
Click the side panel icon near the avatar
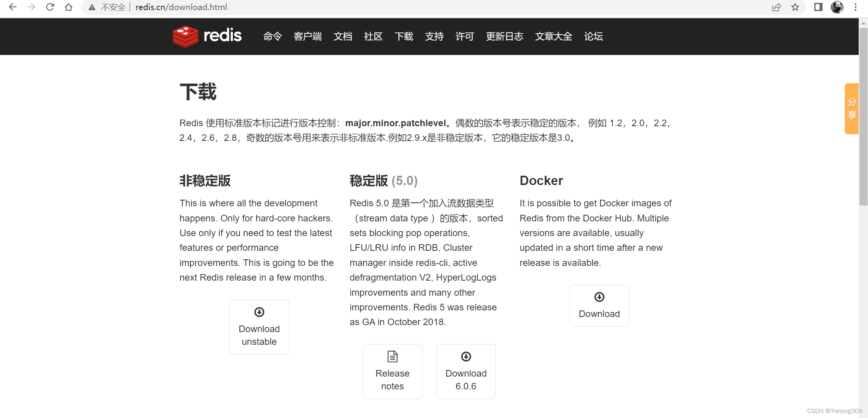click(x=818, y=7)
